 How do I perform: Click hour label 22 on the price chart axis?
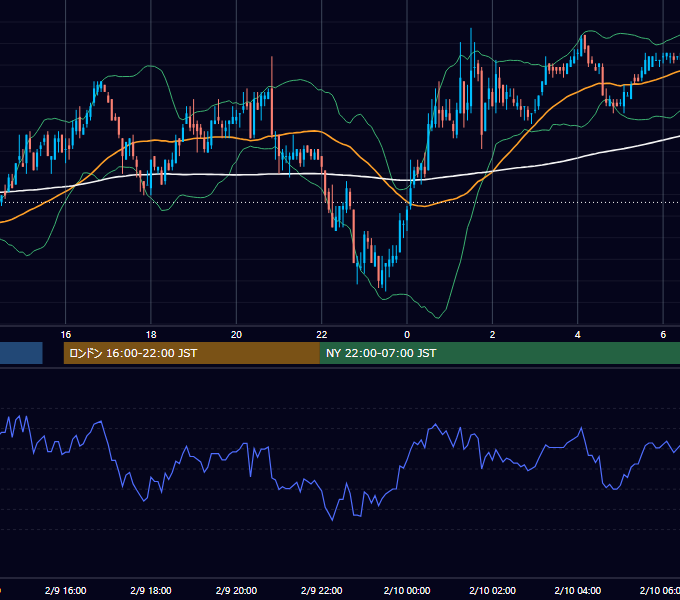coord(322,335)
